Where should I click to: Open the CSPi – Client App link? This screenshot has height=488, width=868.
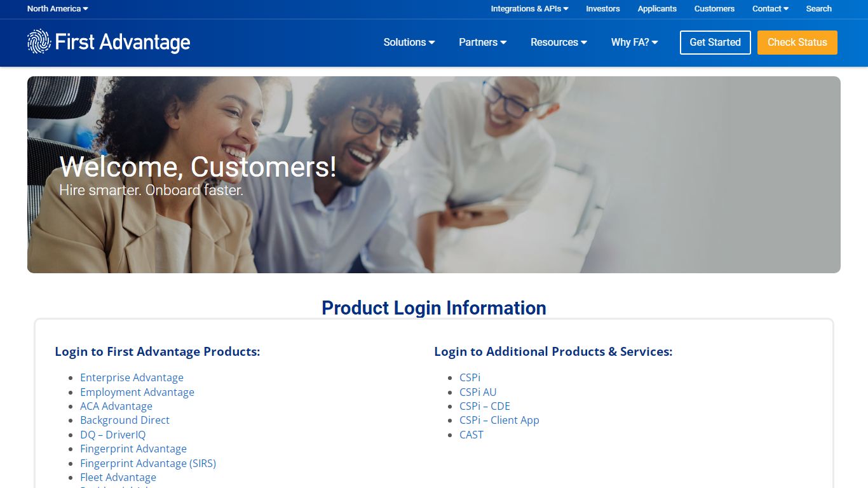click(499, 420)
